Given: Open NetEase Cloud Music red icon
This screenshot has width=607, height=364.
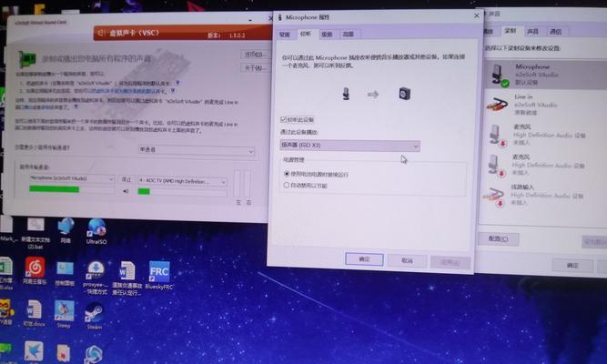Looking at the screenshot, I should (x=35, y=270).
